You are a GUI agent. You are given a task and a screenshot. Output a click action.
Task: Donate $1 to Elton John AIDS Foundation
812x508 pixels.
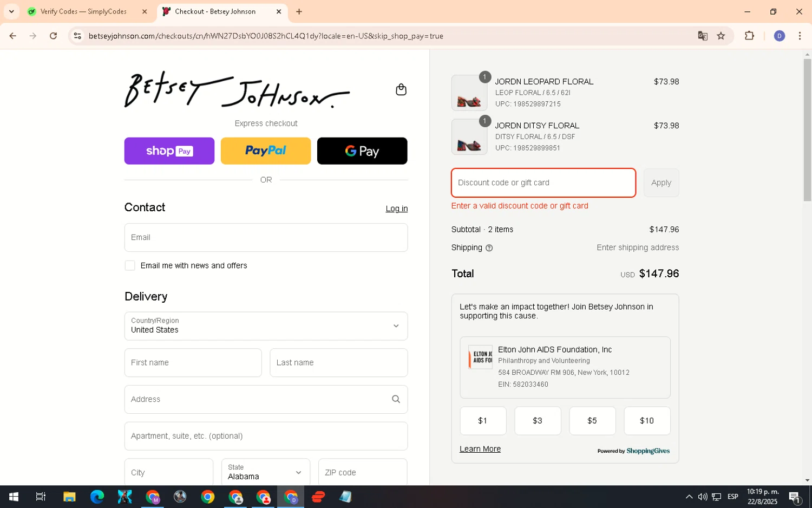click(483, 421)
